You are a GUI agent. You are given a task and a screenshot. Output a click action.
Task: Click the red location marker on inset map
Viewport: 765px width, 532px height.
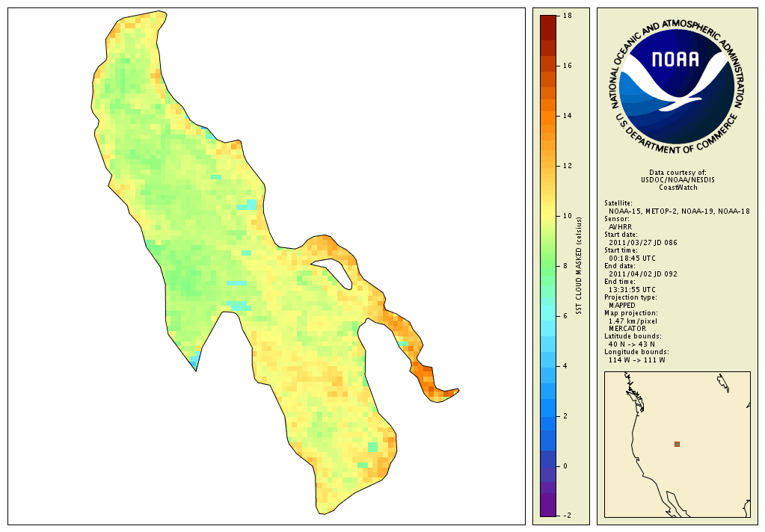point(678,444)
